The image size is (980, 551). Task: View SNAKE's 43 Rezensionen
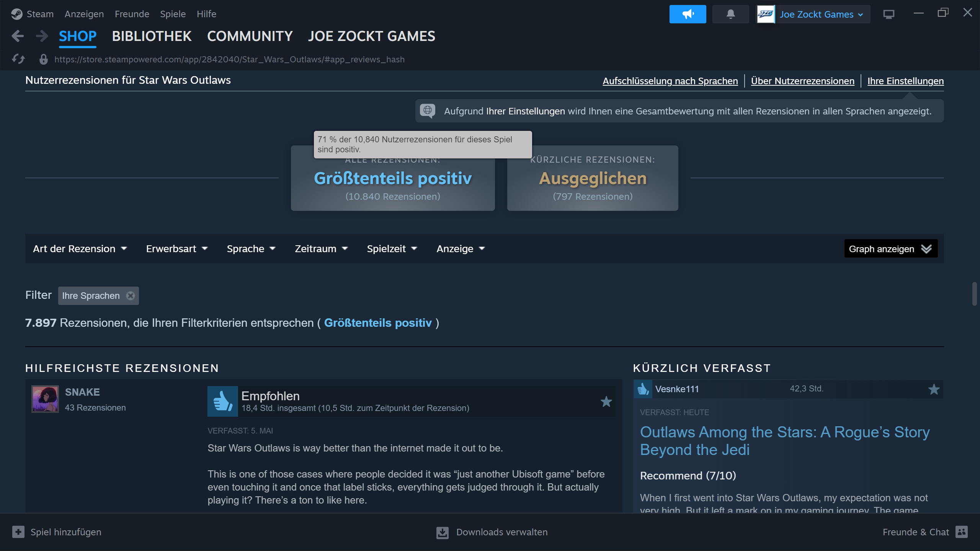point(95,408)
